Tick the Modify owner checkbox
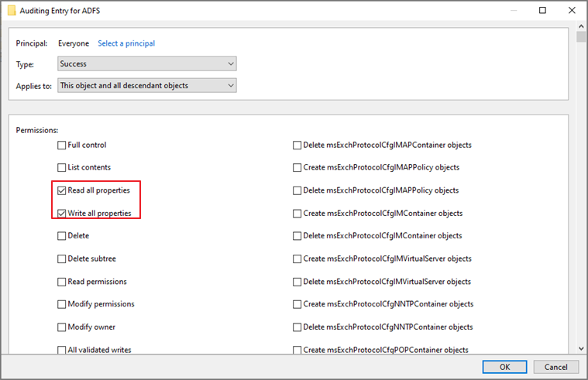 pos(61,327)
